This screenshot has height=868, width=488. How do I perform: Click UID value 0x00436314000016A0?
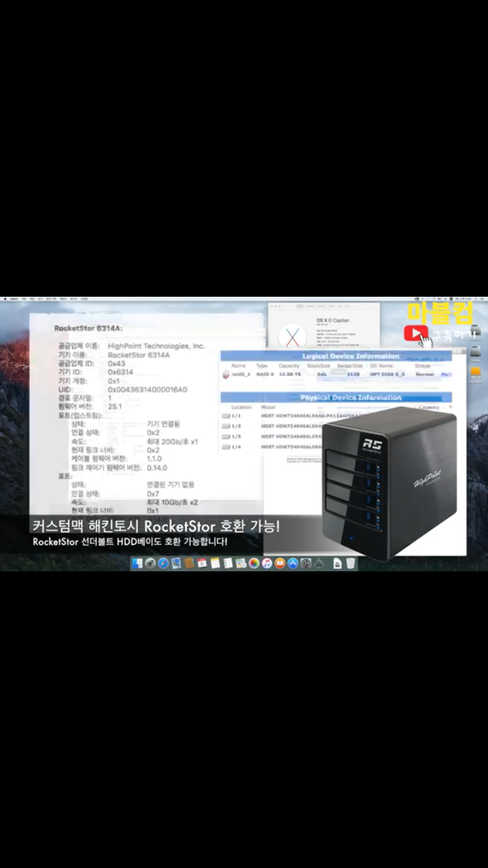pyautogui.click(x=148, y=389)
